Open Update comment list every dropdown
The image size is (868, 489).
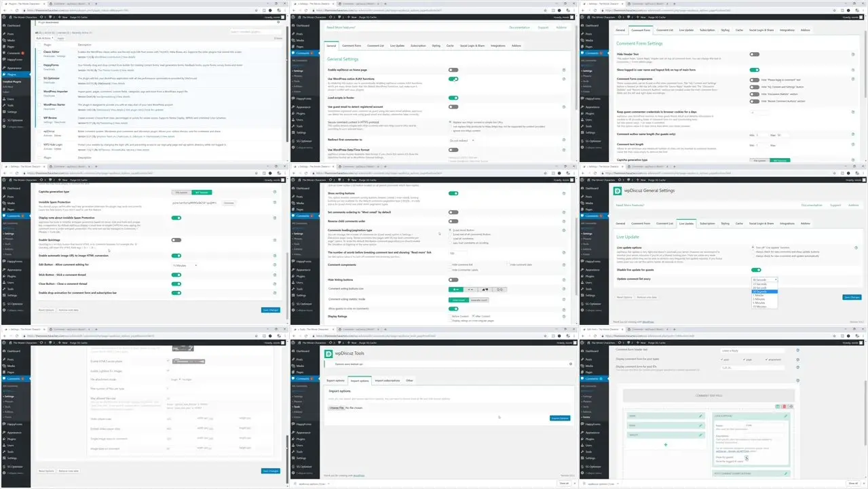click(x=764, y=279)
